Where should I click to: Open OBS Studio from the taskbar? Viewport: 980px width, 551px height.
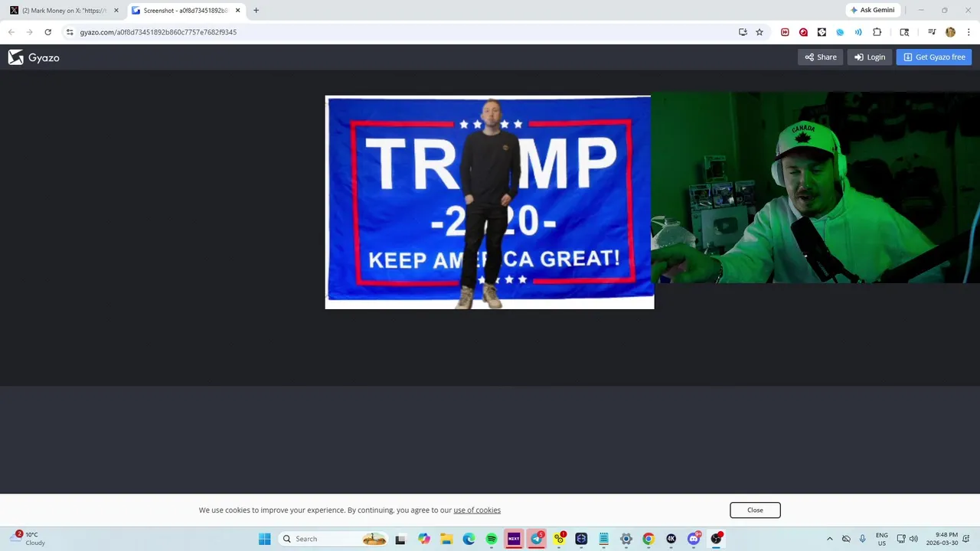coord(716,539)
